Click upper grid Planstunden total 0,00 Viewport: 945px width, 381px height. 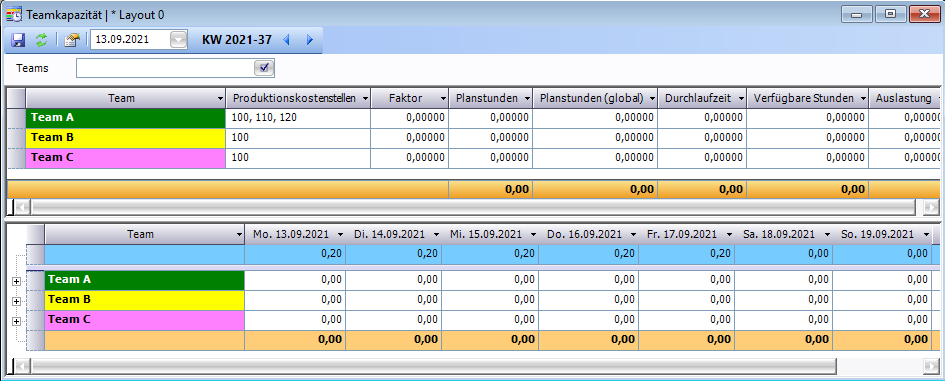point(491,189)
